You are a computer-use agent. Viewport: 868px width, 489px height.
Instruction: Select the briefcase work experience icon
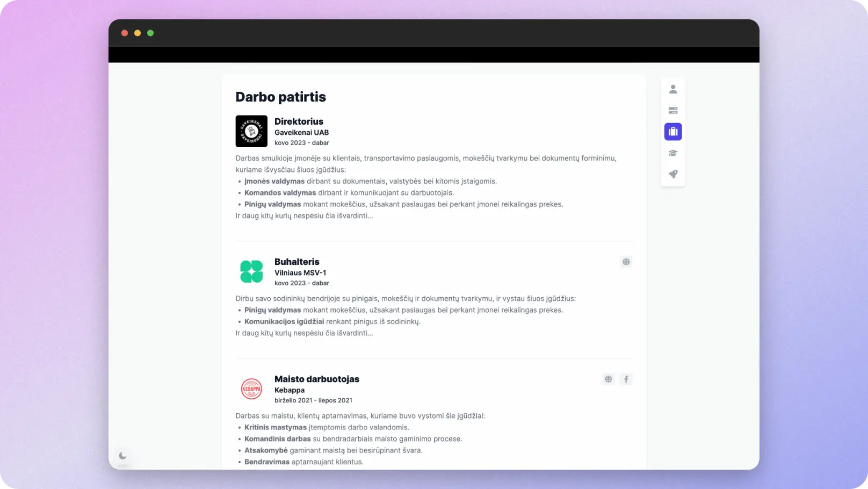(673, 132)
